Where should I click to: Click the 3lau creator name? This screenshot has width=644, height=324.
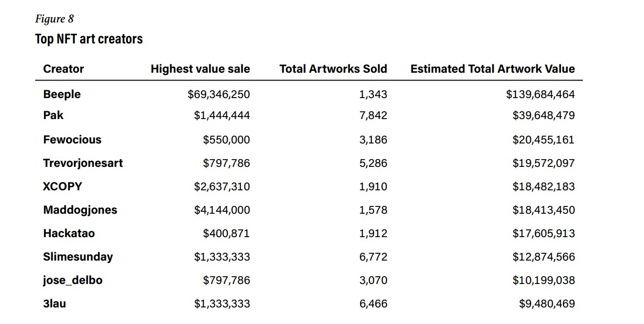[x=54, y=304]
